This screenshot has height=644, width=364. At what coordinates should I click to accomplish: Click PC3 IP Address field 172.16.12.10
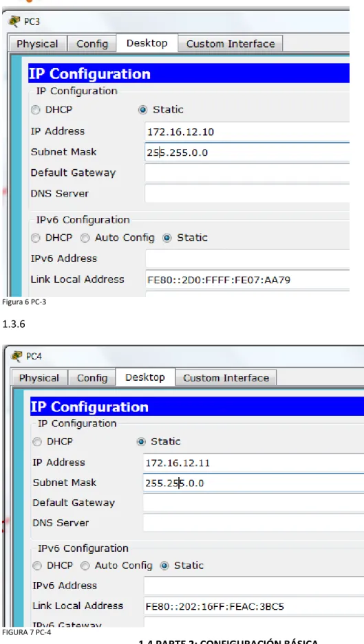click(x=247, y=132)
